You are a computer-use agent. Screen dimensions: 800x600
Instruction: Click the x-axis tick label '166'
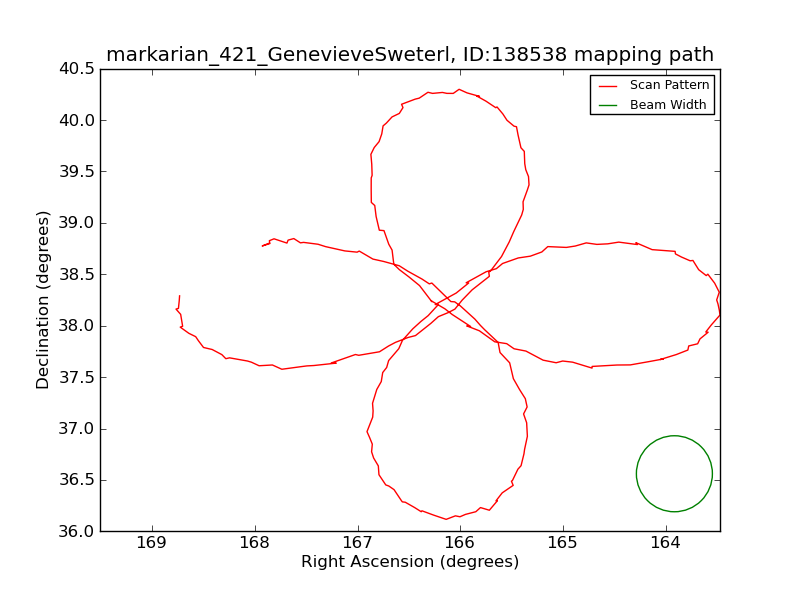click(x=460, y=542)
